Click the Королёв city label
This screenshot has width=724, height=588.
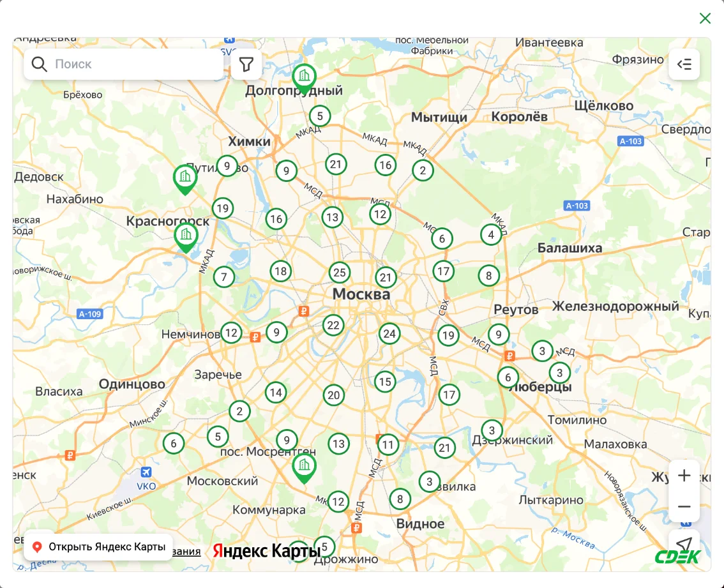click(x=520, y=117)
